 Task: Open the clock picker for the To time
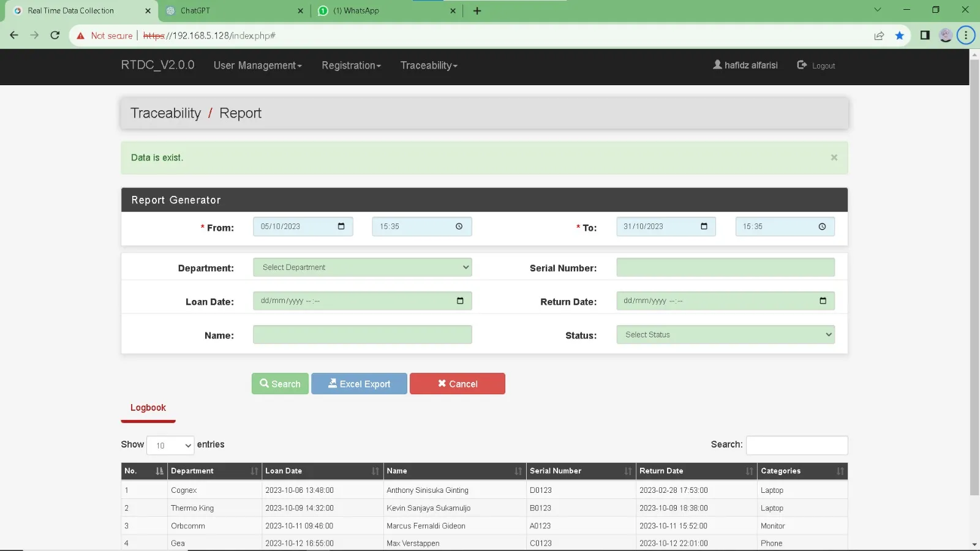(x=822, y=226)
